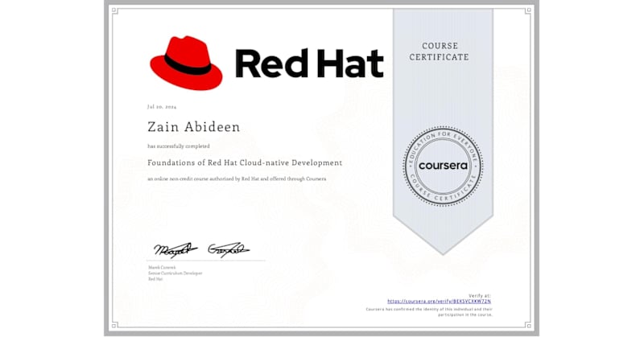Open the coursera.org verify link

point(439,302)
